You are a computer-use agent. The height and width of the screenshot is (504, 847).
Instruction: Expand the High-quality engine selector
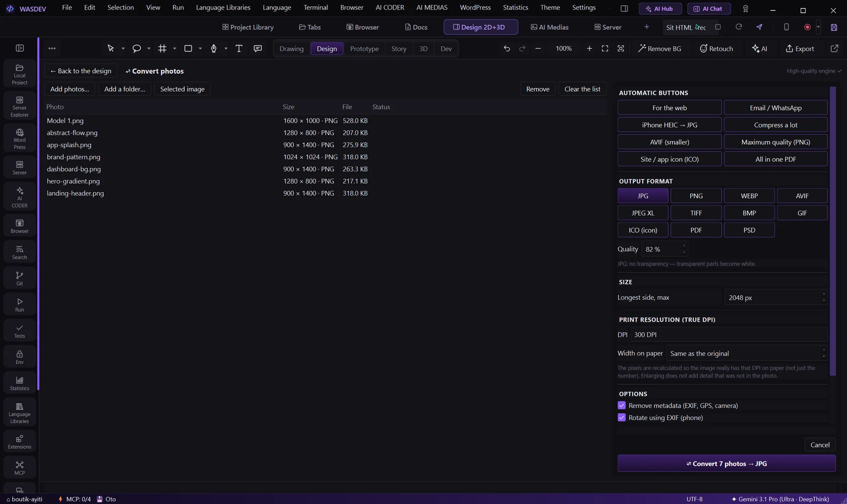click(x=814, y=71)
